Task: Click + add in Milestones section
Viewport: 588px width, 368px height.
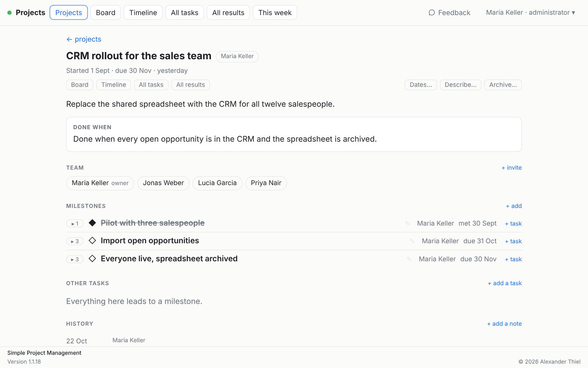Action: tap(514, 206)
